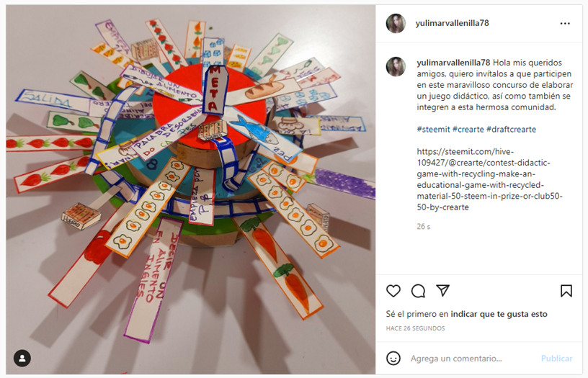Click the didactic game photo
This screenshot has height=378, width=588.
pyautogui.click(x=190, y=189)
